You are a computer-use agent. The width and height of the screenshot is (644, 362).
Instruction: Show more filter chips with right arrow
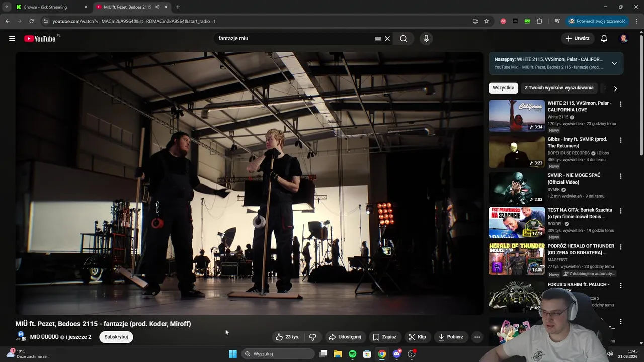[x=615, y=88]
